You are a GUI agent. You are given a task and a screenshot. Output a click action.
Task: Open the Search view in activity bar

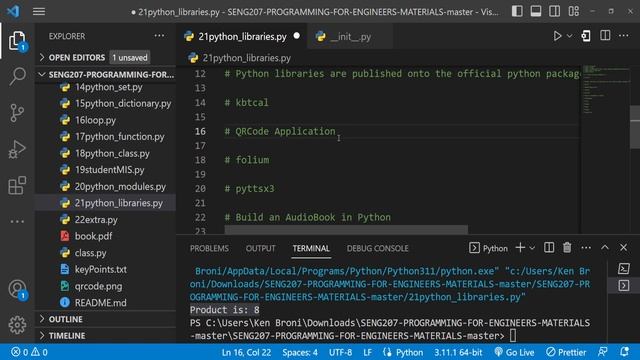[17, 76]
